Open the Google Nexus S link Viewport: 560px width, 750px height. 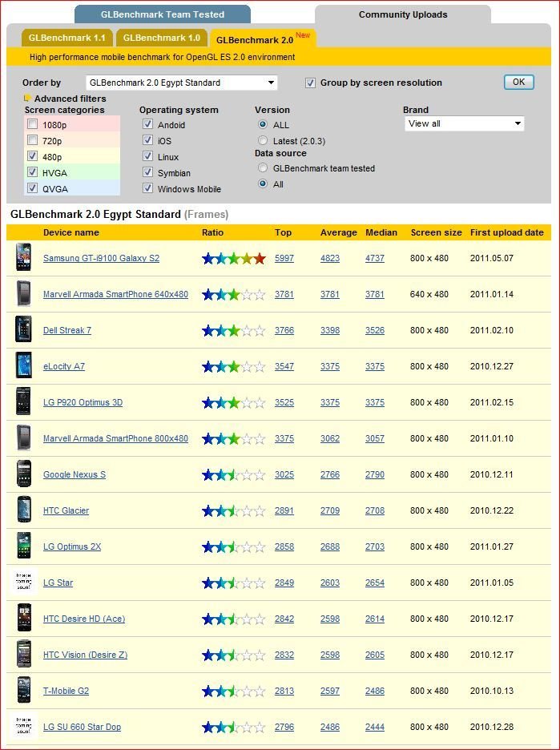[75, 474]
